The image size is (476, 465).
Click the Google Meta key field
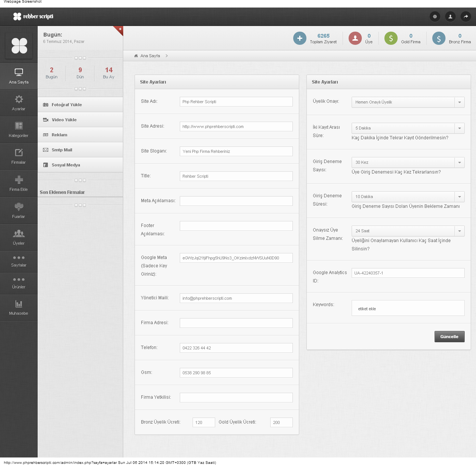click(x=236, y=258)
